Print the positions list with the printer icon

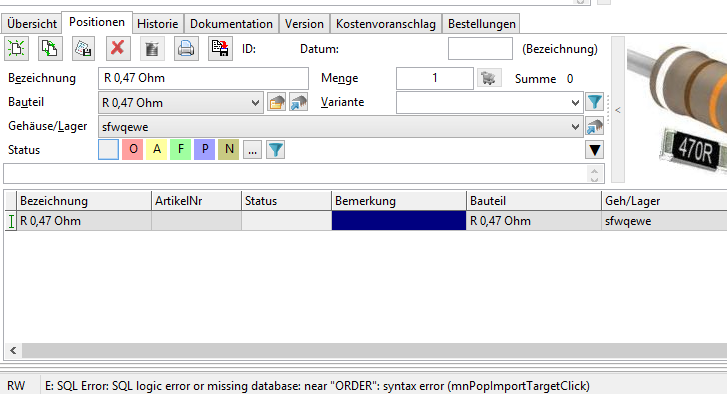pos(186,49)
